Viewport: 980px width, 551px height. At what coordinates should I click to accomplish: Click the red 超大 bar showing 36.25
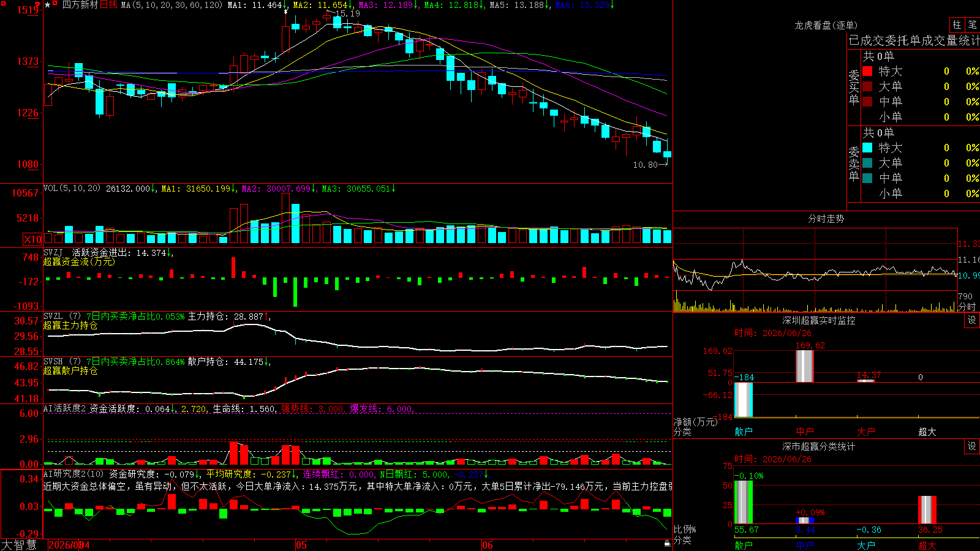[927, 510]
